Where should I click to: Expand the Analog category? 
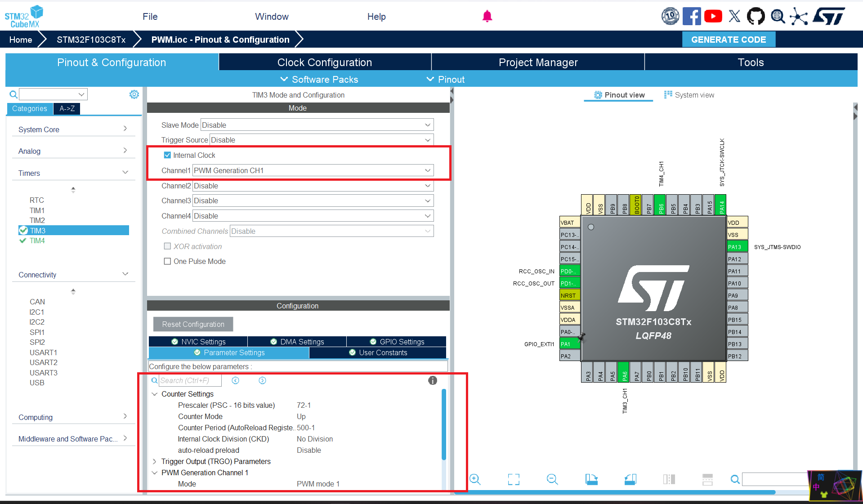tap(73, 151)
